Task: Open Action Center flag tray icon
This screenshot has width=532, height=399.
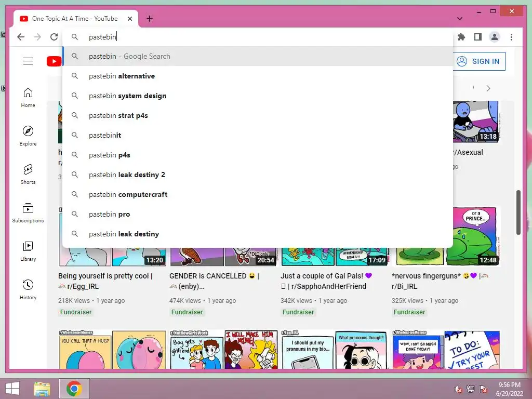Action: [483, 389]
